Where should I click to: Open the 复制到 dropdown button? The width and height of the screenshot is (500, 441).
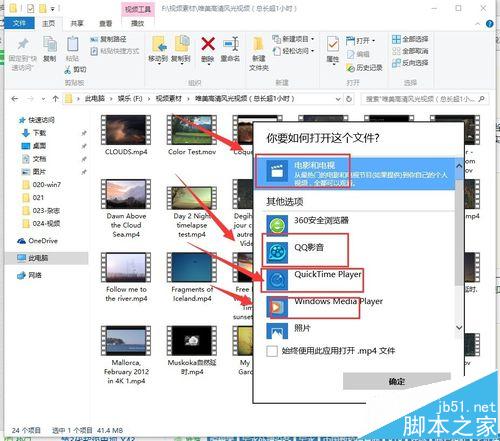[181, 50]
